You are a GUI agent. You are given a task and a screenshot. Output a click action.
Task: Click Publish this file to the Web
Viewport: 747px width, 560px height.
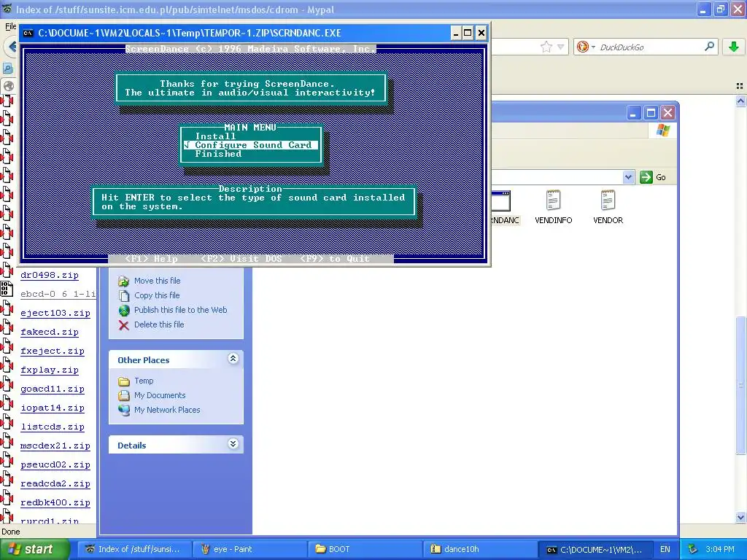pyautogui.click(x=181, y=310)
